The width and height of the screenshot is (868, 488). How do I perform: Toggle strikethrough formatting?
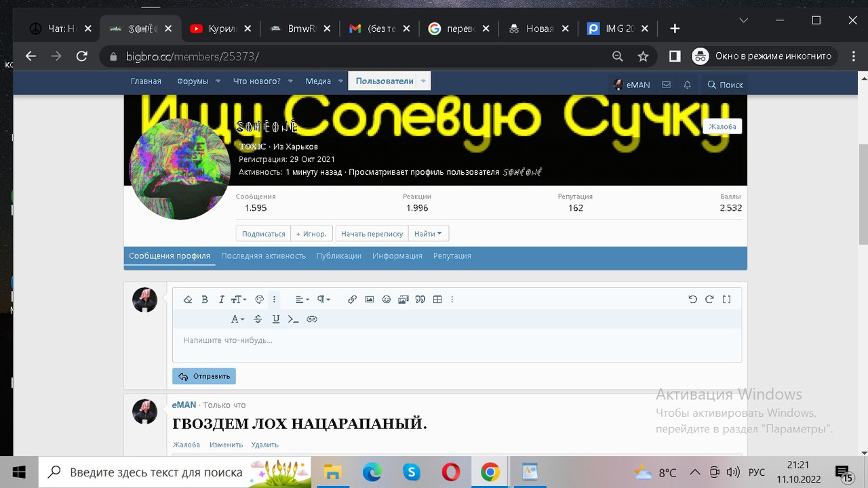point(258,319)
